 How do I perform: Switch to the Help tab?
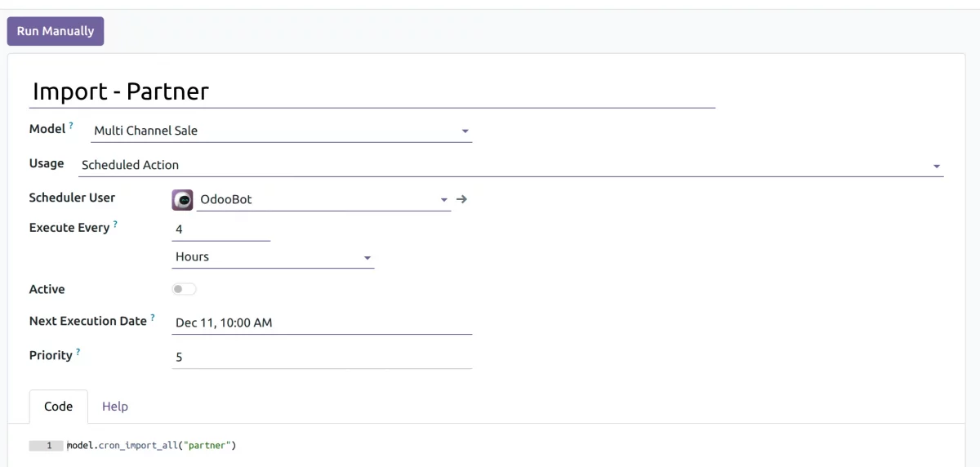(x=115, y=407)
